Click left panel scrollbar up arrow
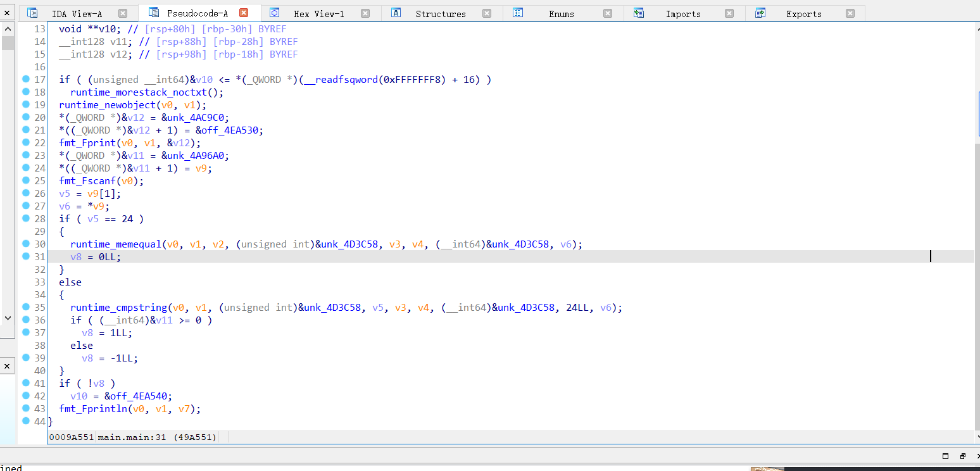980x471 pixels. [8, 28]
